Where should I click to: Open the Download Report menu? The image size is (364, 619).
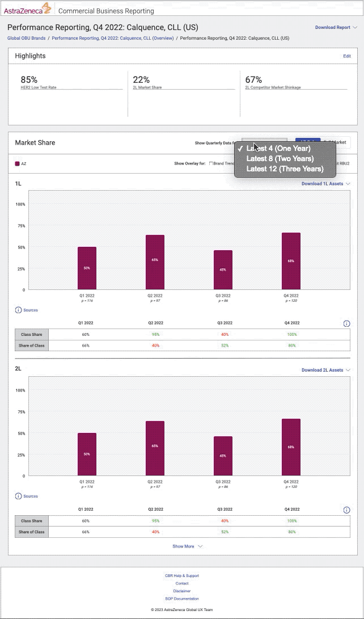pos(336,27)
